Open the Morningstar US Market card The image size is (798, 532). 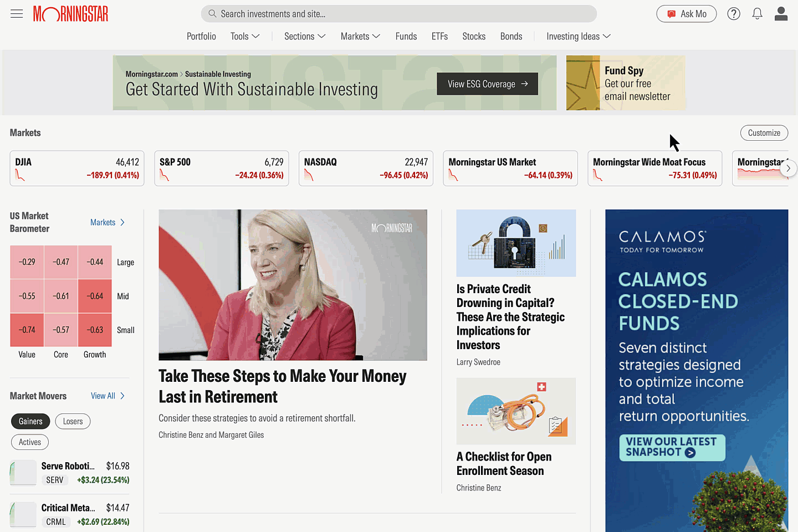click(510, 168)
